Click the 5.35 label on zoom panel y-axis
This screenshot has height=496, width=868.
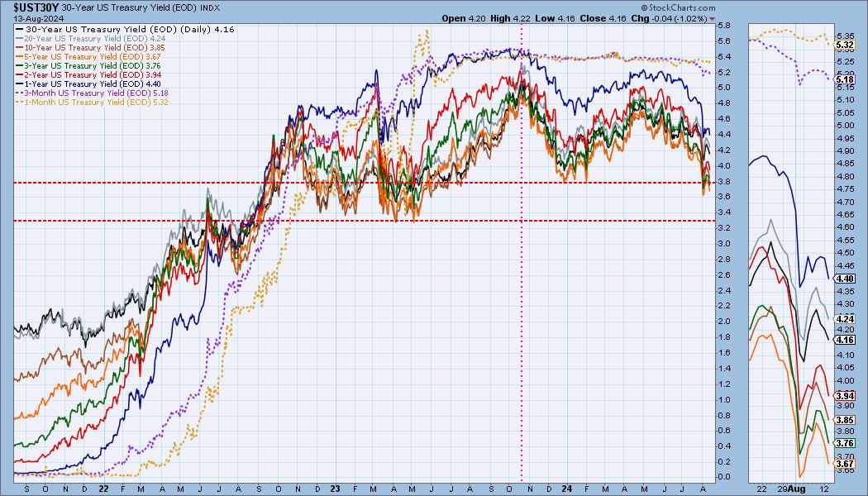(845, 35)
